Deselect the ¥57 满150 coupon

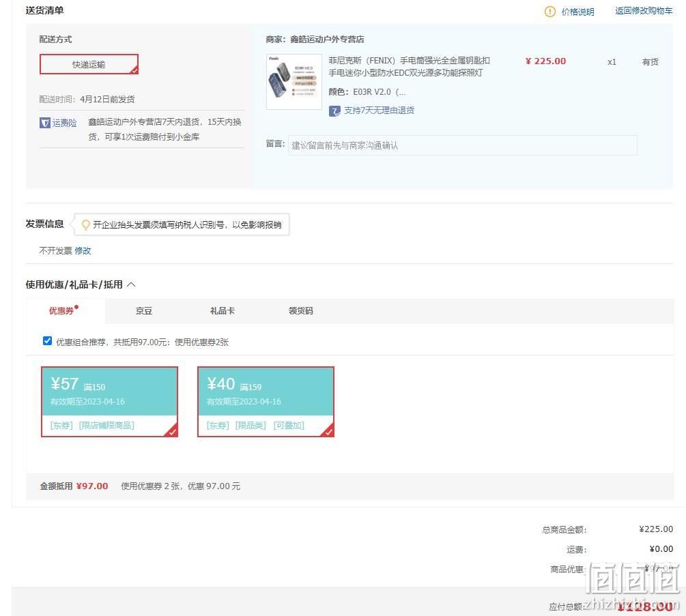109,401
